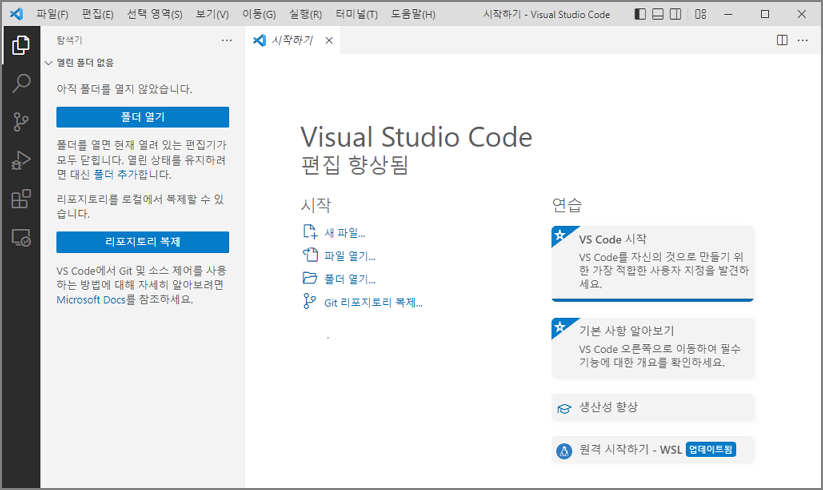Open the 터미널(T) menu

[356, 14]
